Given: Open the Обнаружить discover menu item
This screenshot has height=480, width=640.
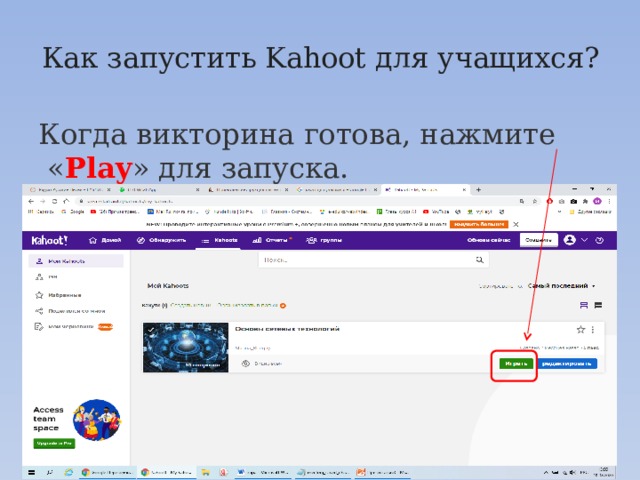Looking at the screenshot, I should coord(161,240).
